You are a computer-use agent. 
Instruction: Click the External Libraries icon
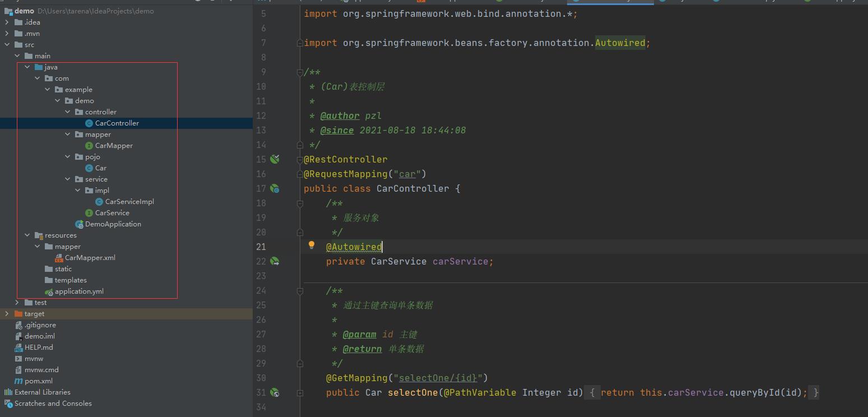8,392
